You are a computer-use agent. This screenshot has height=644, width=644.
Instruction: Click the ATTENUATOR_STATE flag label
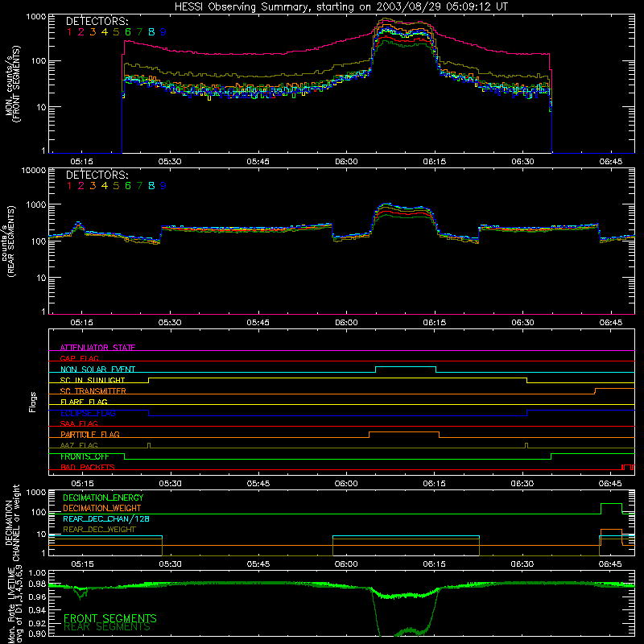pos(97,348)
